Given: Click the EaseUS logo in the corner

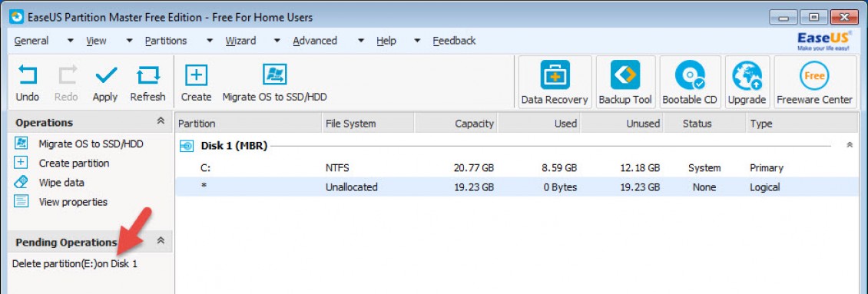Looking at the screenshot, I should (x=823, y=41).
